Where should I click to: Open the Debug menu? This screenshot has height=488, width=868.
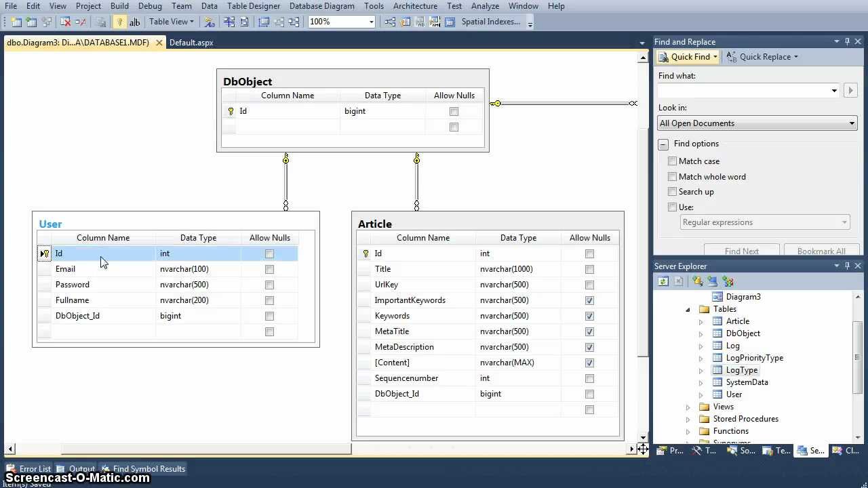(150, 6)
